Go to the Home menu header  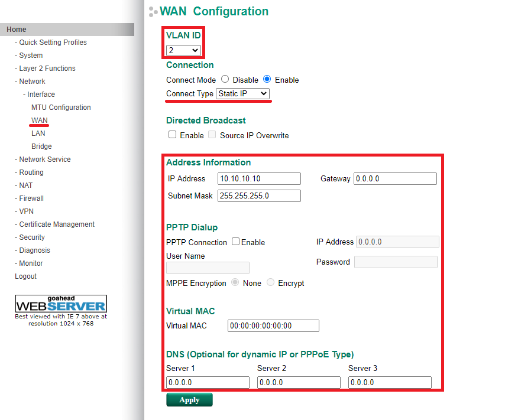click(17, 30)
